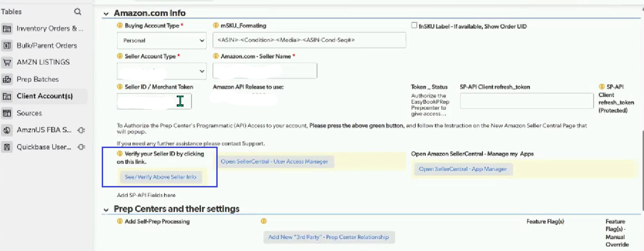The width and height of the screenshot is (644, 251).
Task: Click Open SellerCentral - App Manager button
Action: click(x=463, y=169)
